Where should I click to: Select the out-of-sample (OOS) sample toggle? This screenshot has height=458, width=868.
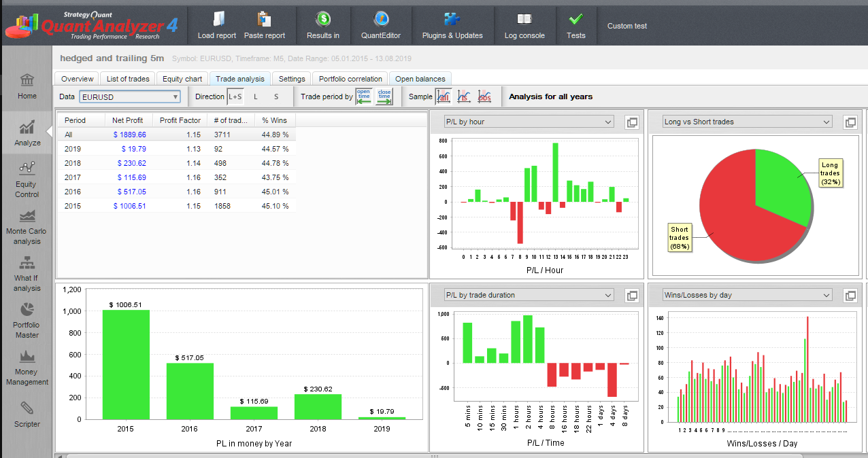point(484,96)
